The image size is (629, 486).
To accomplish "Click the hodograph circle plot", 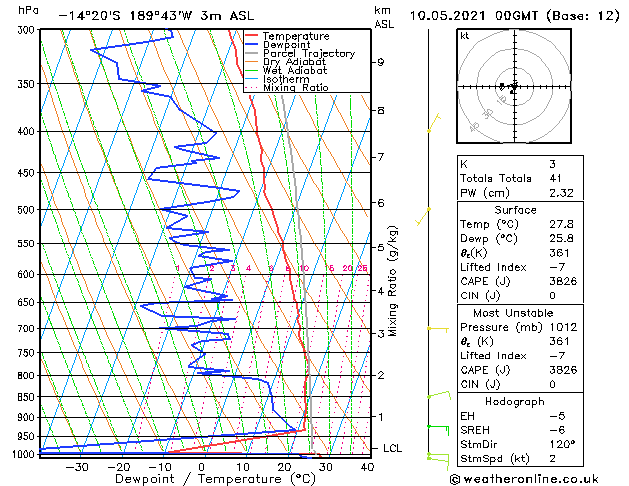I will click(513, 87).
